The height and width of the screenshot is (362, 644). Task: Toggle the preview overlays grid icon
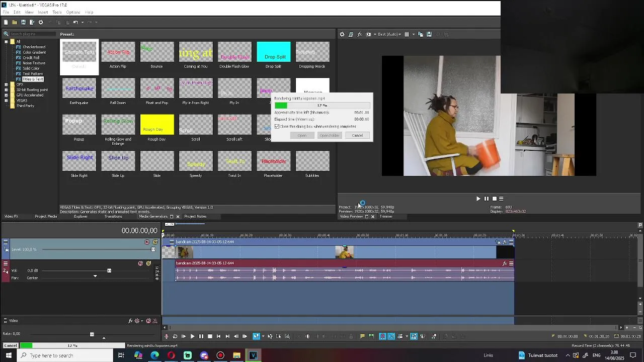407,35
